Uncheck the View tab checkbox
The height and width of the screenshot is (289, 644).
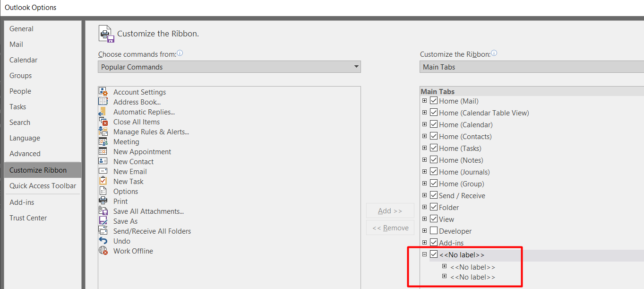434,219
